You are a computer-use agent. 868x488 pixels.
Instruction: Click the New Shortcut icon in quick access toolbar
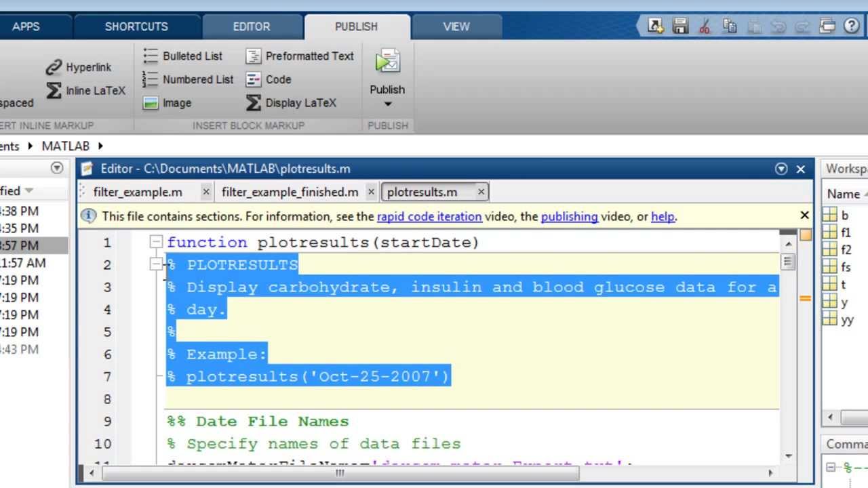point(655,26)
